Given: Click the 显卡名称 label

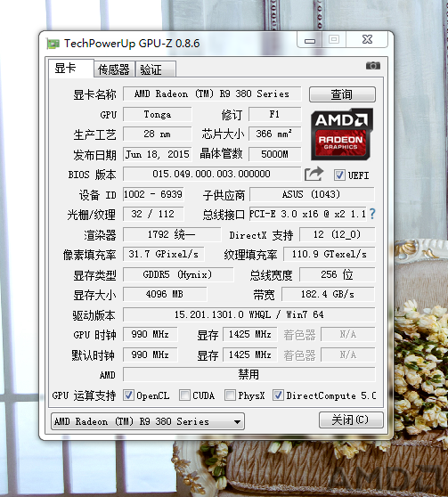Looking at the screenshot, I should click(x=94, y=94).
